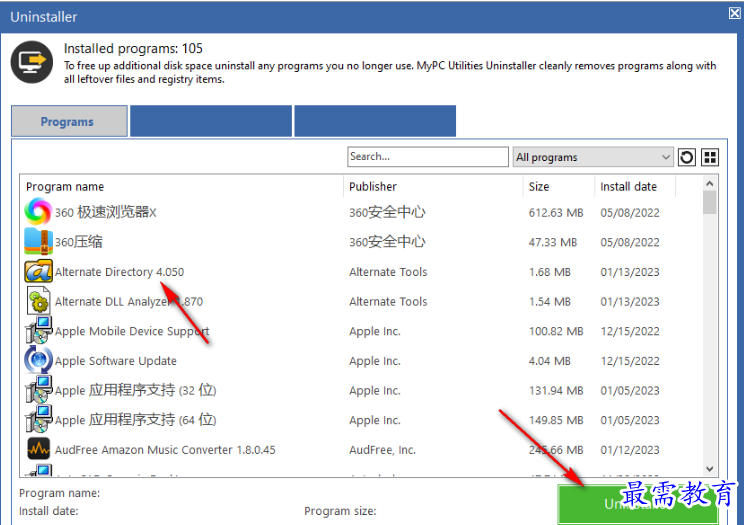Sort by Program name column header
744x525 pixels.
click(65, 187)
